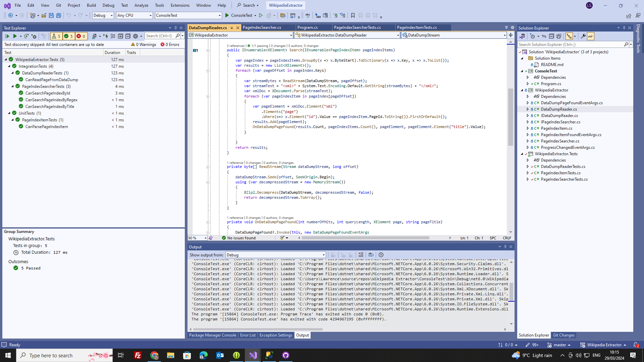Open the Test Explorer settings gear

tap(136, 36)
